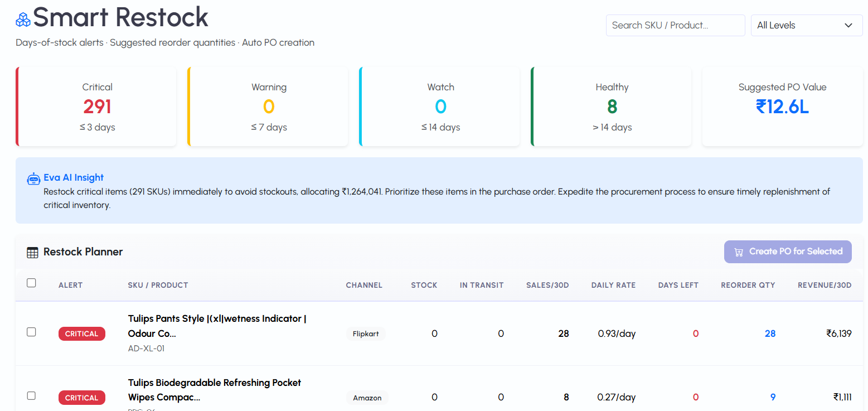Sort by STOCK column header
The height and width of the screenshot is (411, 868).
[x=424, y=285]
